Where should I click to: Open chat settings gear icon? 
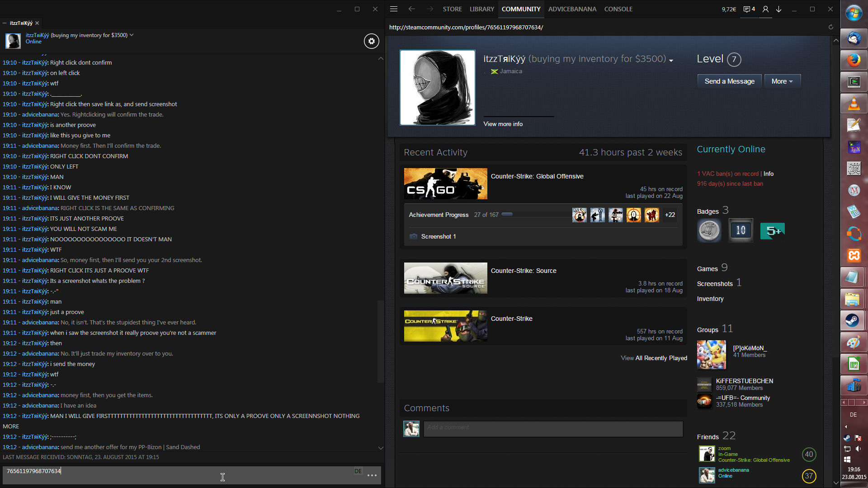coord(371,41)
